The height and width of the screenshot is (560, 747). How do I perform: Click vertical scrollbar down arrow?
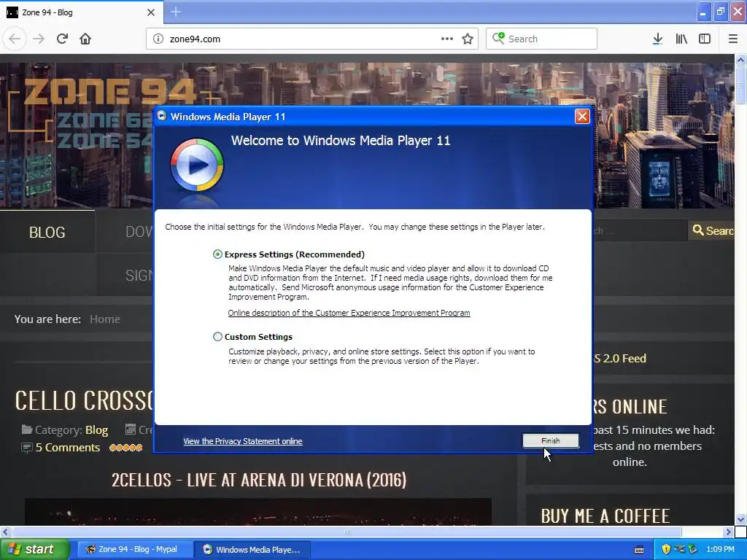[740, 519]
